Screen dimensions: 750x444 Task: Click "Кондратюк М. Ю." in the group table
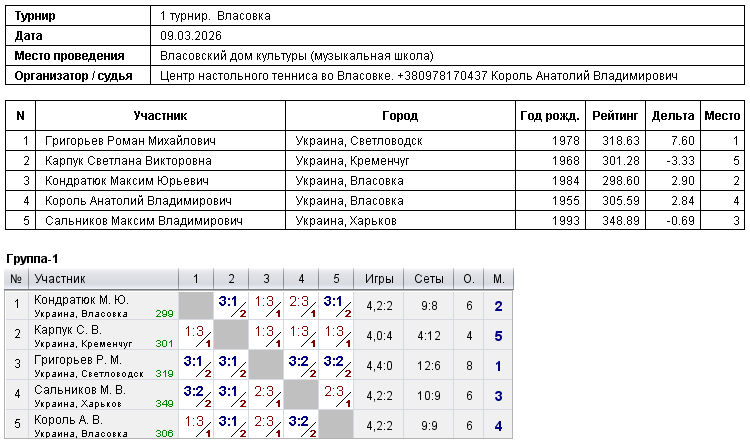click(81, 300)
